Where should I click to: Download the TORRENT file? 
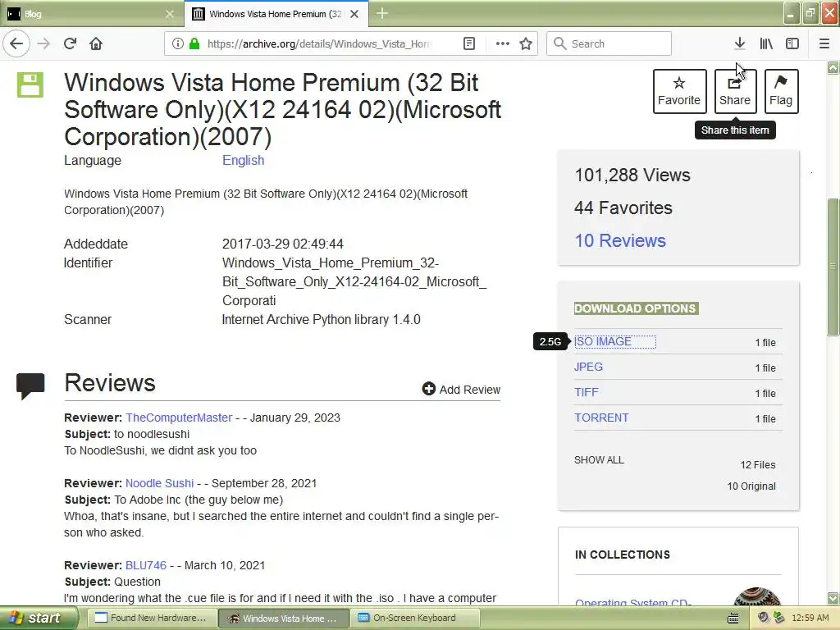[601, 418]
